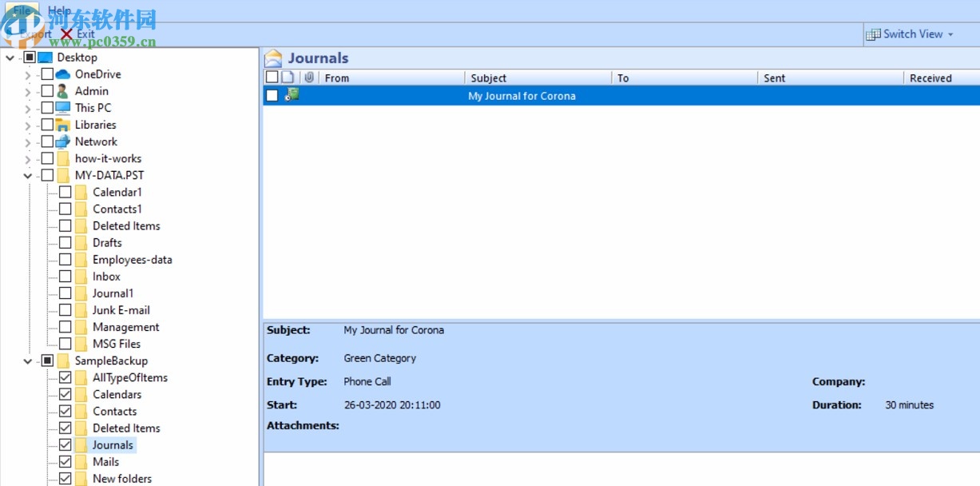Click the Journals envelope icon in the header
Image resolution: width=980 pixels, height=486 pixels.
[x=276, y=57]
